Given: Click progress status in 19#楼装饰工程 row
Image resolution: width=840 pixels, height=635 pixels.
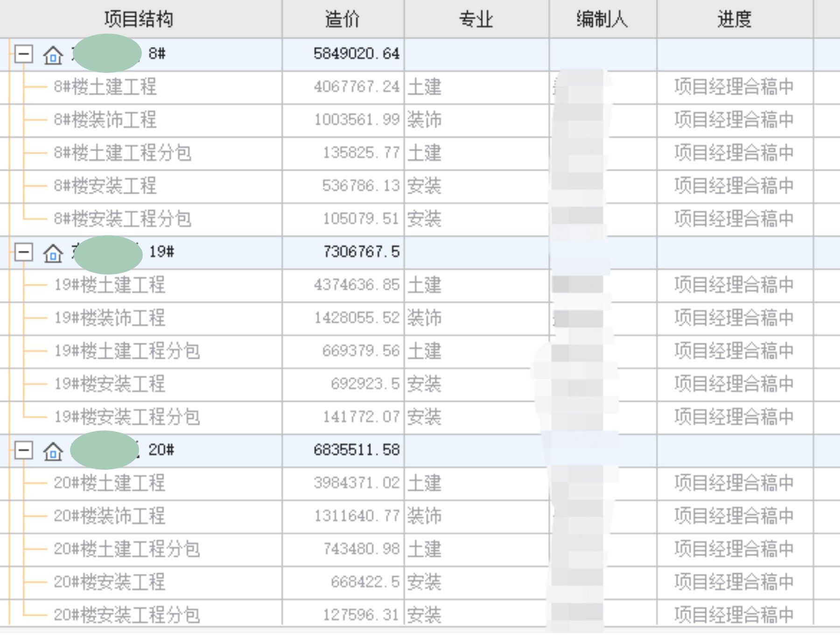Looking at the screenshot, I should tap(734, 318).
